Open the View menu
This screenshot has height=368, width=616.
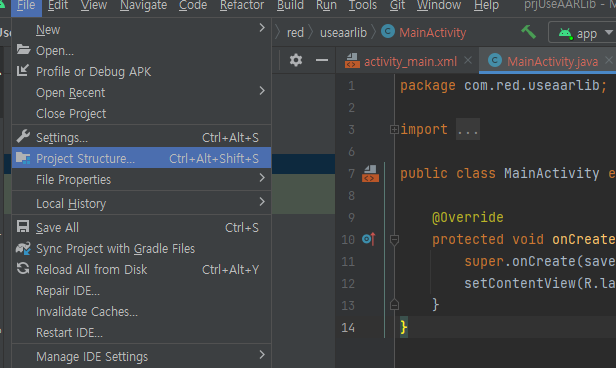[x=94, y=5]
